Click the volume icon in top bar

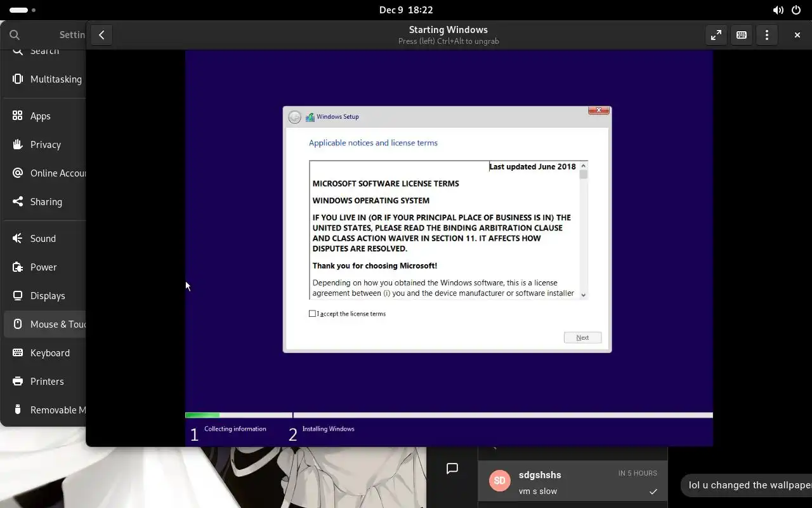tap(778, 10)
